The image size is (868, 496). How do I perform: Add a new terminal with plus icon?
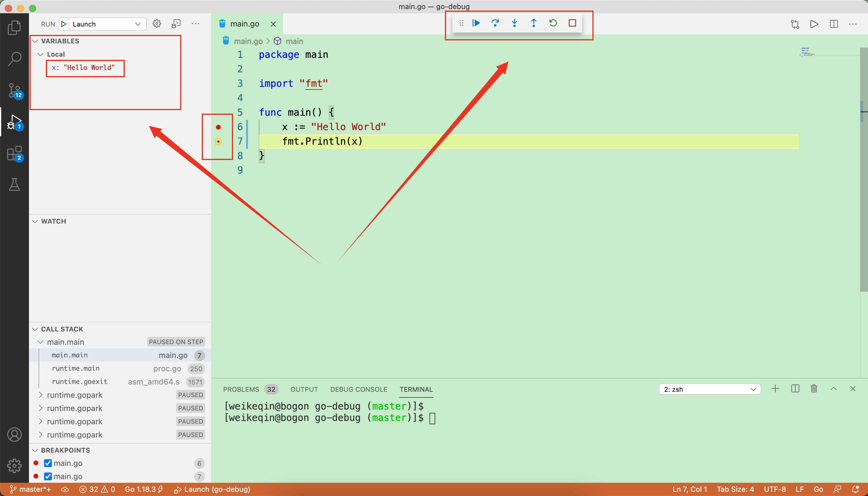775,389
